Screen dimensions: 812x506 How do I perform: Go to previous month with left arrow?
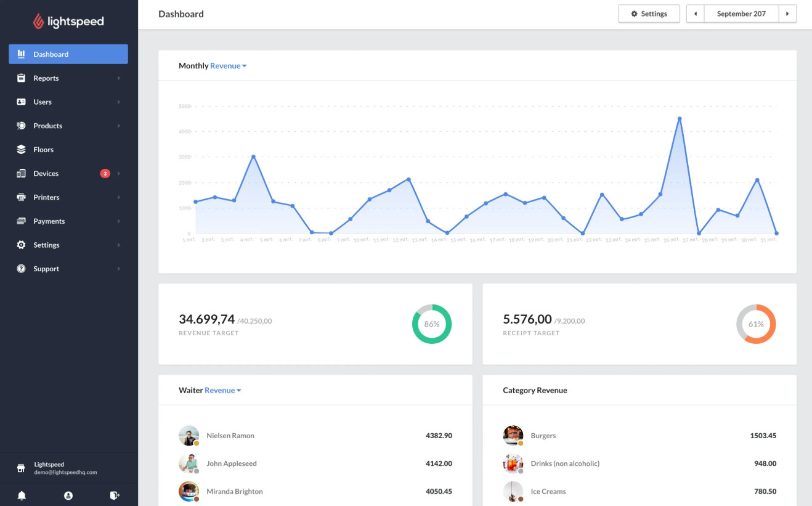[x=696, y=14]
